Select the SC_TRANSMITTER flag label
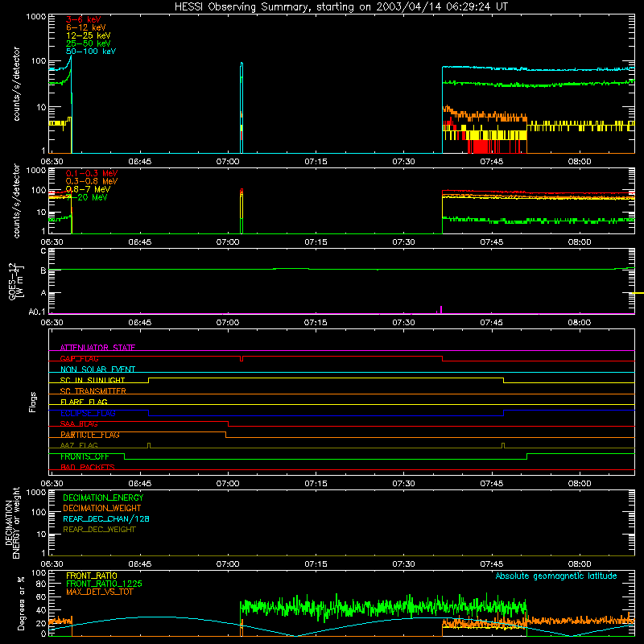 93,391
